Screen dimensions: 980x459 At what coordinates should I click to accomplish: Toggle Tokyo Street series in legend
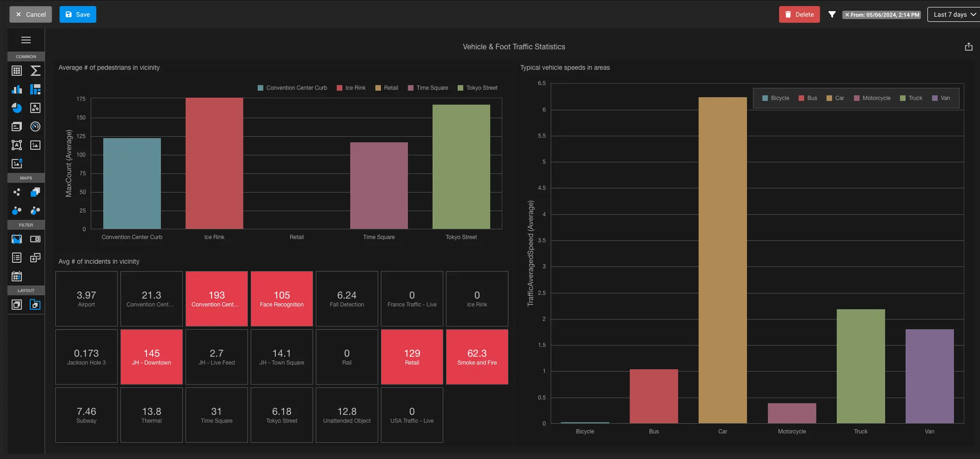pyautogui.click(x=478, y=88)
